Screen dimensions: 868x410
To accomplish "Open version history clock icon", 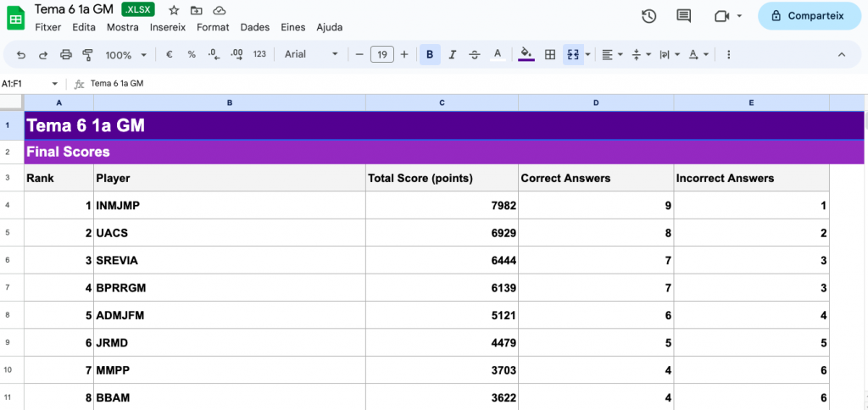I will (x=649, y=16).
